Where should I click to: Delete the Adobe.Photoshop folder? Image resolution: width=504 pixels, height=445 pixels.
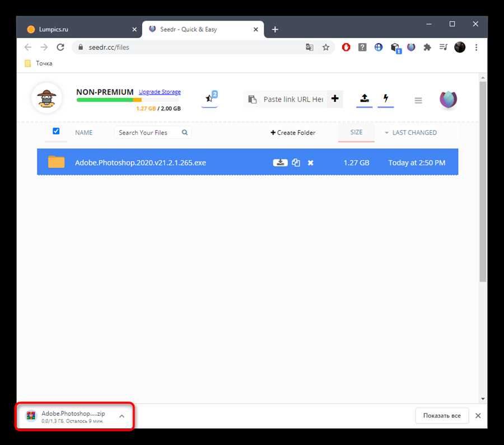tap(310, 163)
